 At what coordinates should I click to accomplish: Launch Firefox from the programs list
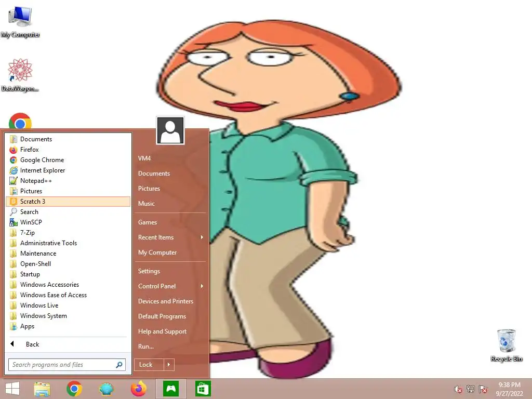(68, 150)
